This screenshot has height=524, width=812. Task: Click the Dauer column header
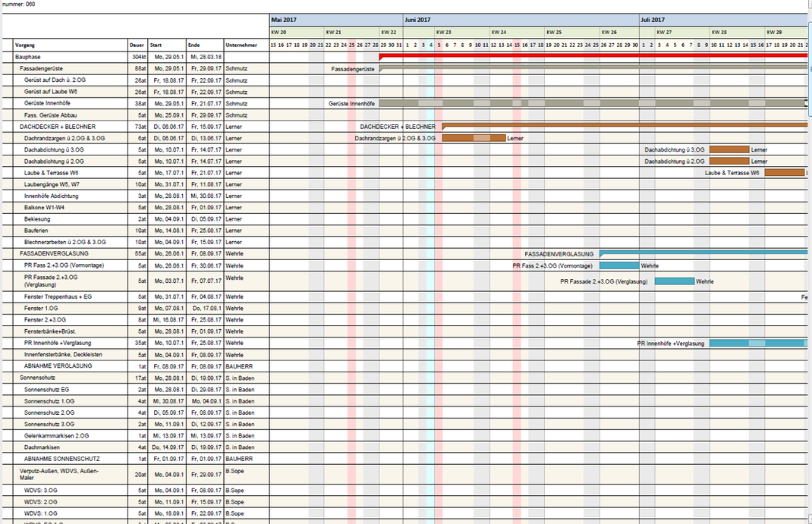[x=137, y=45]
